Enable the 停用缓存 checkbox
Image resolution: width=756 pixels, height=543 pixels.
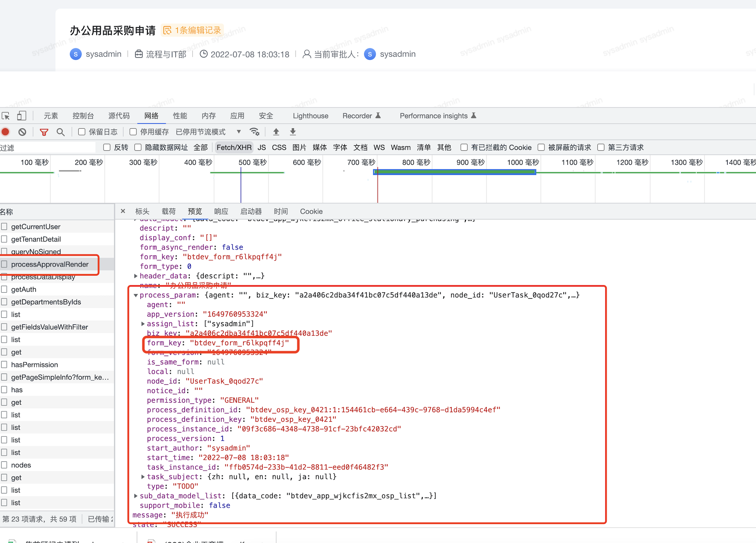[x=133, y=132]
